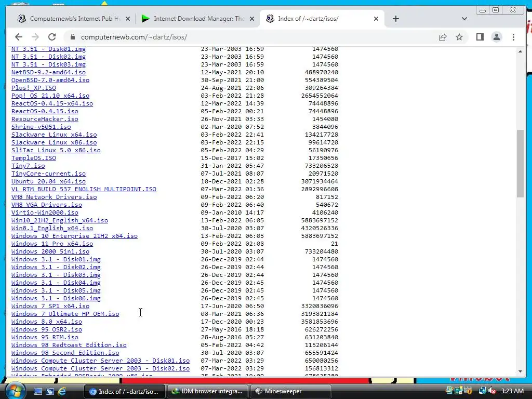Image resolution: width=532 pixels, height=399 pixels.
Task: Open IDM browser integration taskbar button
Action: 207,391
